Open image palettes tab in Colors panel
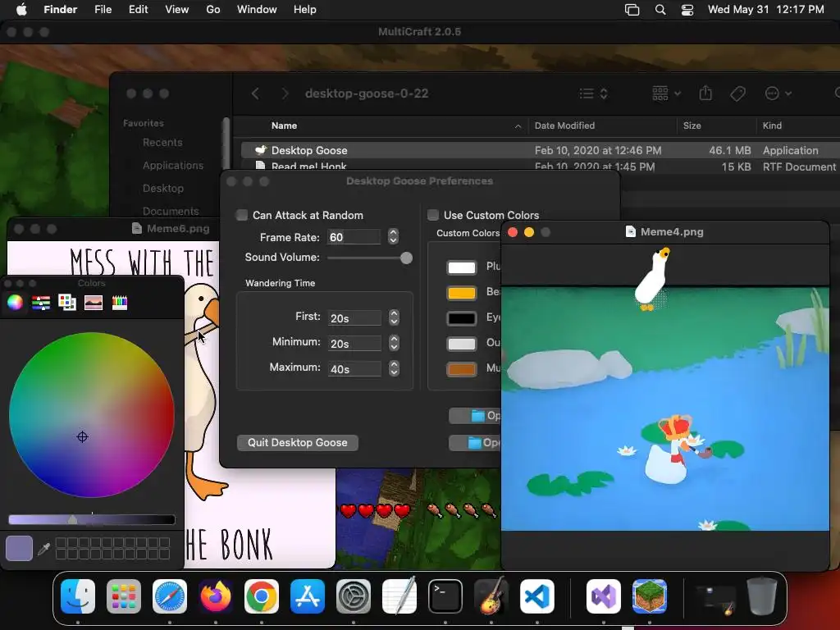 (x=94, y=303)
